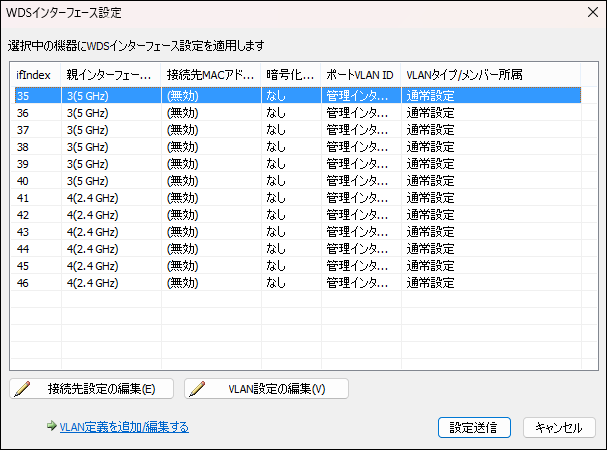
Task: Click 暗号化 column header
Action: [291, 75]
